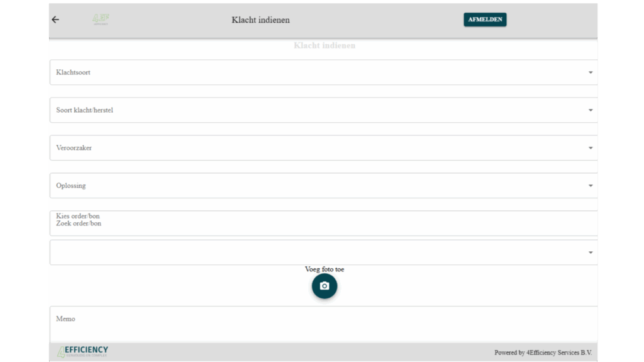Click the arrow on Soort klacht/herstel field
This screenshot has height=362, width=644.
click(x=590, y=110)
